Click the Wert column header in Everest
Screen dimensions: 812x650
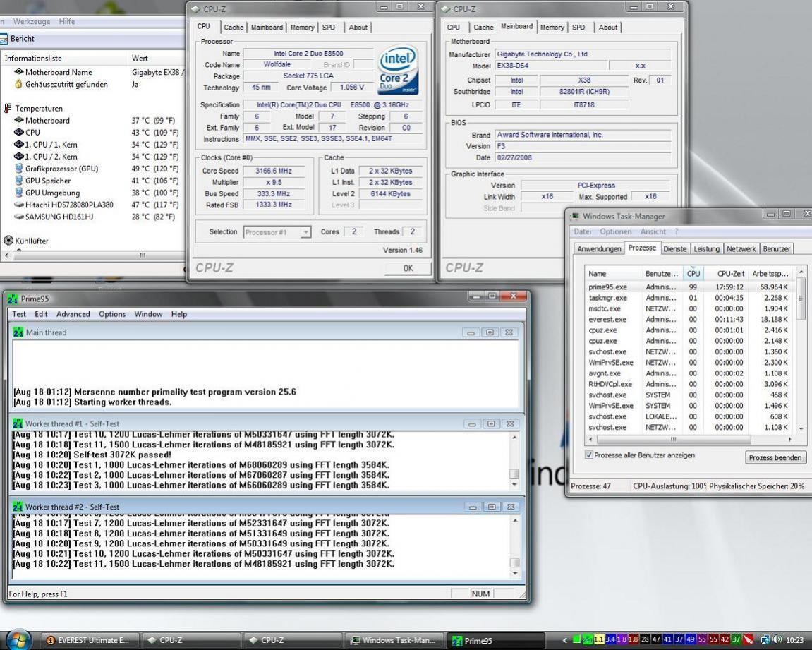157,58
